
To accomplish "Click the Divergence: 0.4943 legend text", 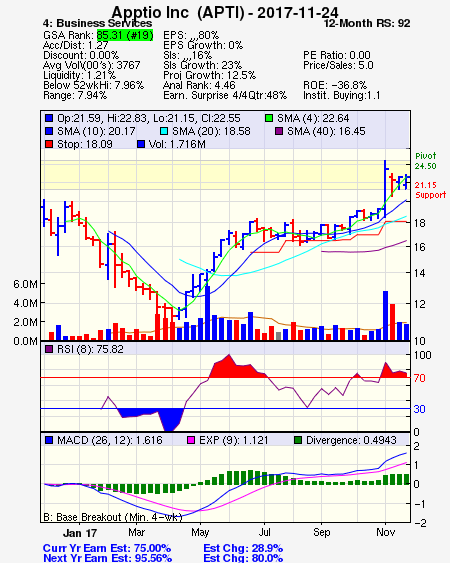I will point(351,440).
